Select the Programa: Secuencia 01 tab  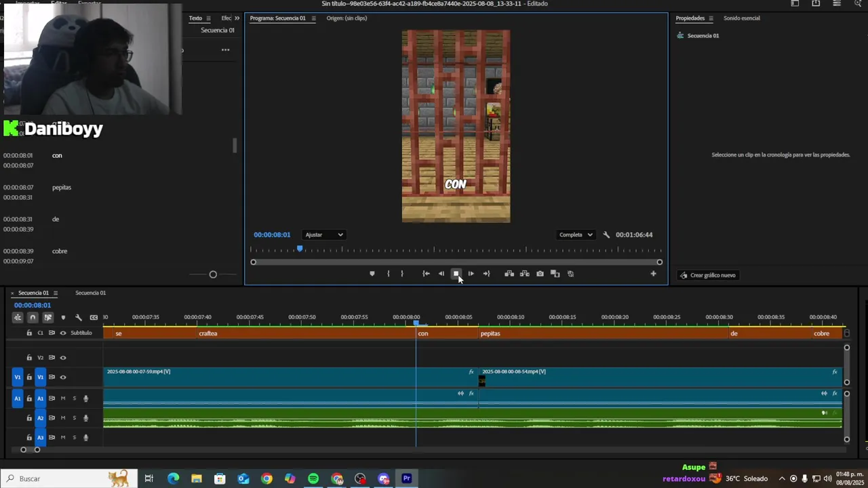[x=277, y=18]
